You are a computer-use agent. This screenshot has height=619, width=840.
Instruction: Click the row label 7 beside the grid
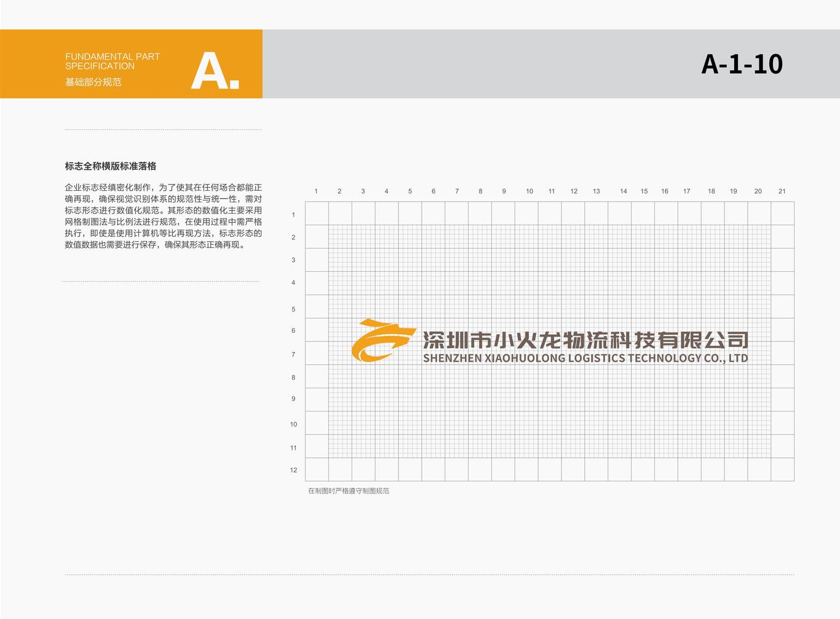point(293,355)
